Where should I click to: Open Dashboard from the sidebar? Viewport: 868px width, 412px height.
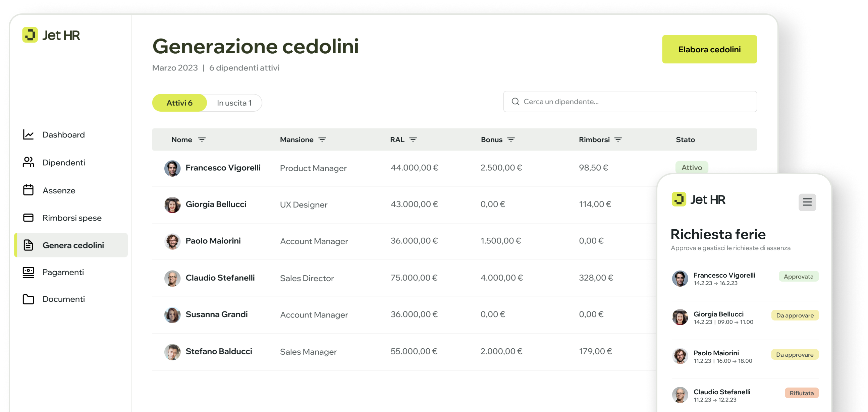[x=64, y=135]
